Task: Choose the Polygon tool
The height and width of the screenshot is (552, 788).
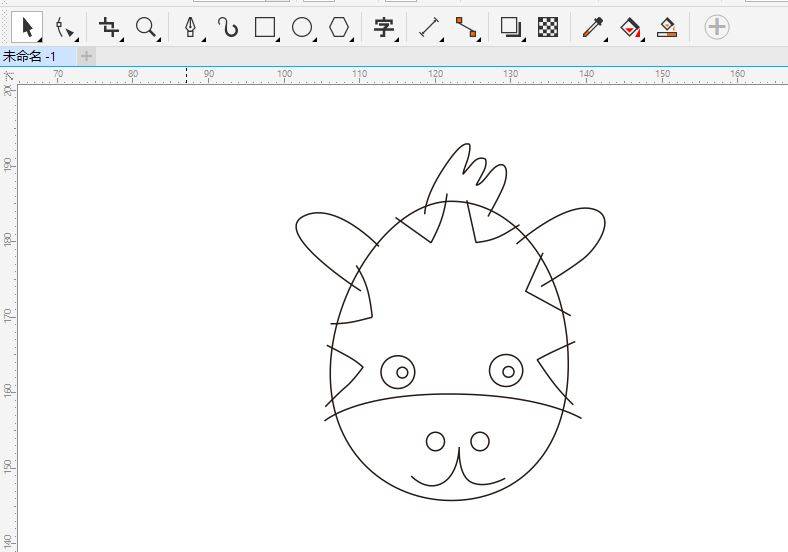Action: [340, 27]
